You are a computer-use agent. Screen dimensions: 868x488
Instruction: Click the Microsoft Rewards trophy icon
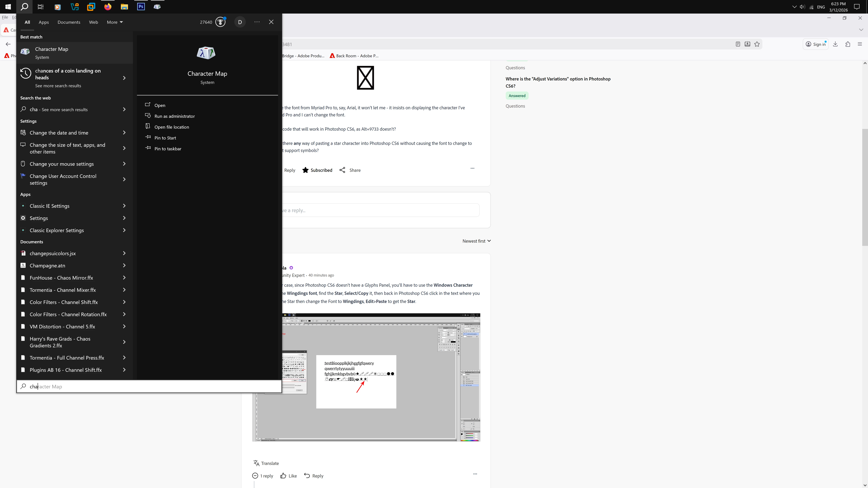tap(220, 22)
